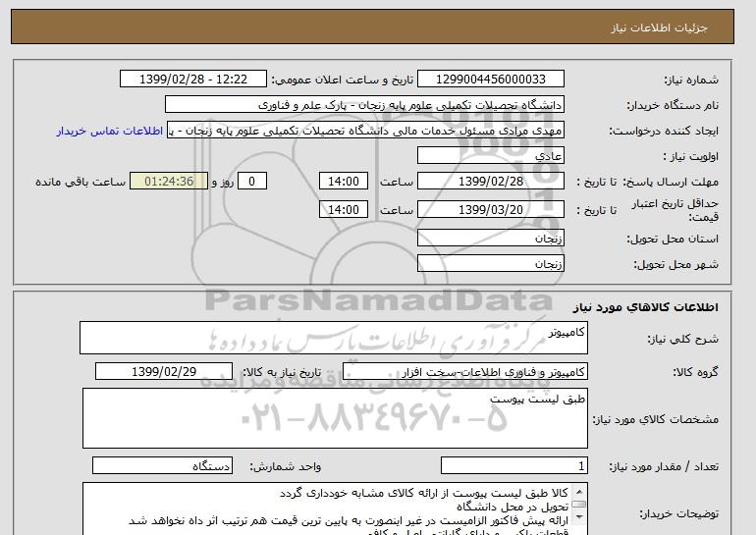Select the priority field عادی
Image resolution: width=756 pixels, height=535 pixels.
pos(490,156)
